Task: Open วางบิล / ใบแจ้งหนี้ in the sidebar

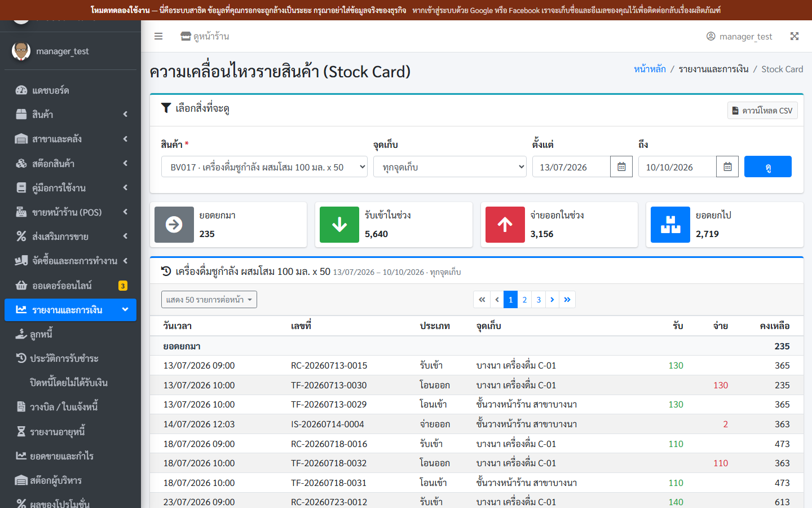Action: point(70,407)
